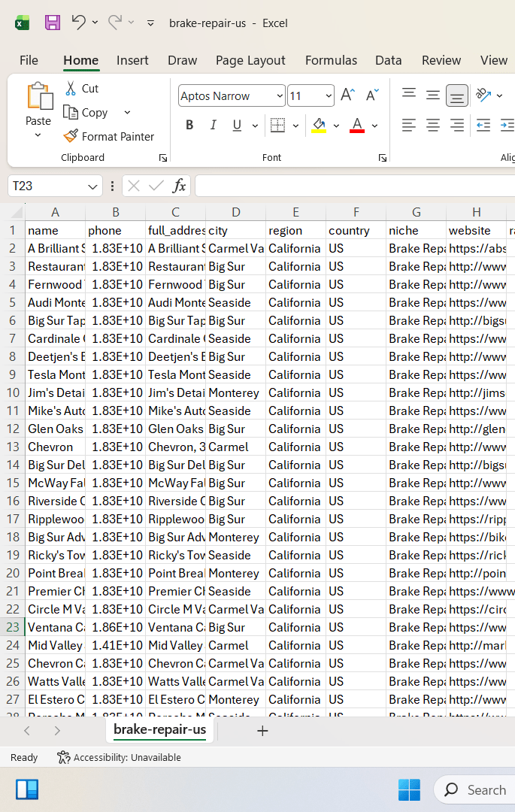Apply yellow fill color
Image resolution: width=515 pixels, height=812 pixels.
(319, 125)
